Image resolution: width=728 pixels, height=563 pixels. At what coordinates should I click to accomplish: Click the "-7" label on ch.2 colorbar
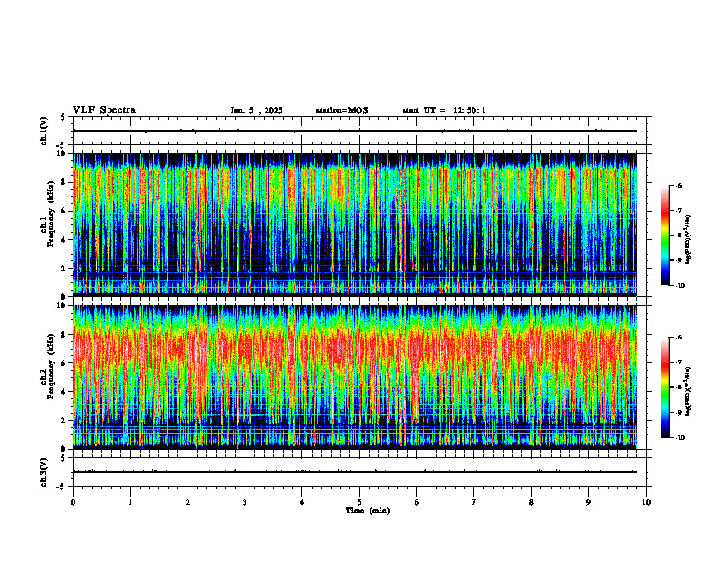coord(678,362)
